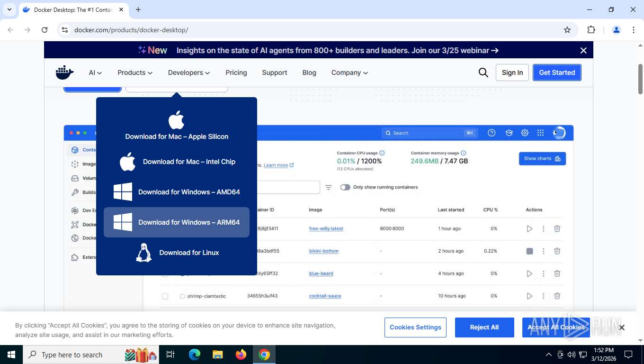
Task: Reload the page
Action: 45,30
